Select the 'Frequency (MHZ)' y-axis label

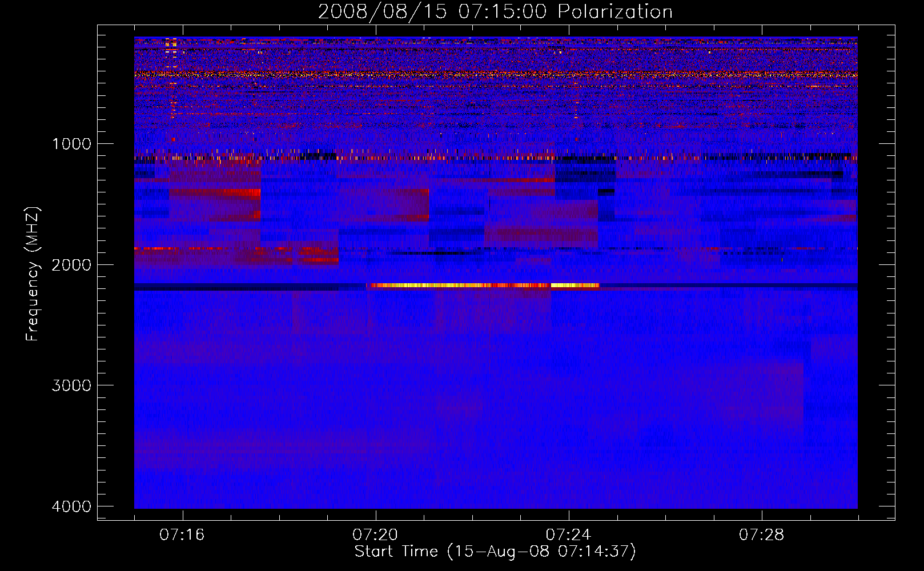(33, 274)
